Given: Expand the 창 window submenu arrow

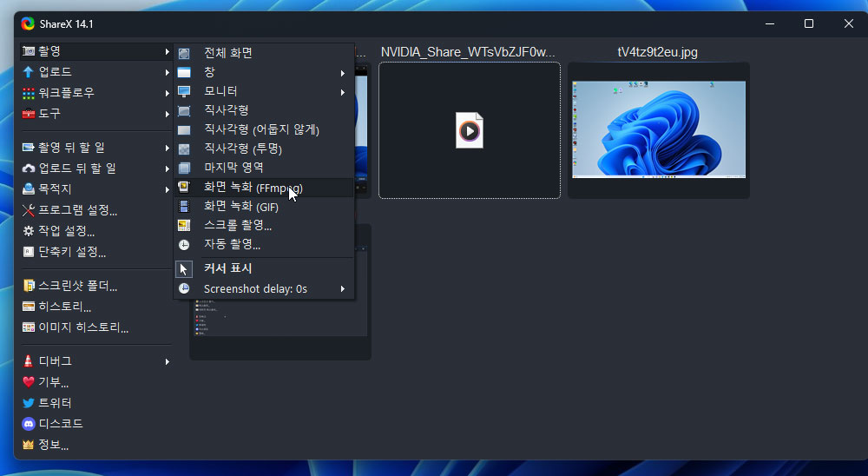Looking at the screenshot, I should 343,73.
